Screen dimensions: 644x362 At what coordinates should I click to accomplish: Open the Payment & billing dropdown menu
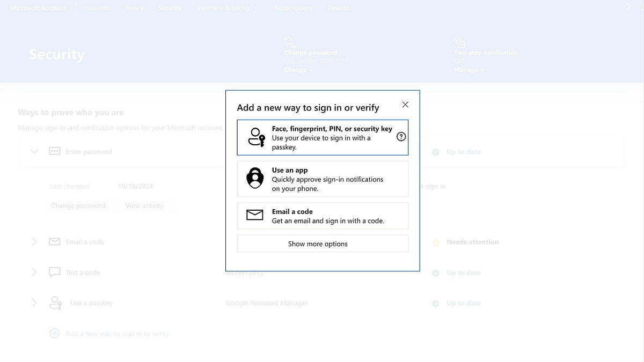click(x=228, y=8)
